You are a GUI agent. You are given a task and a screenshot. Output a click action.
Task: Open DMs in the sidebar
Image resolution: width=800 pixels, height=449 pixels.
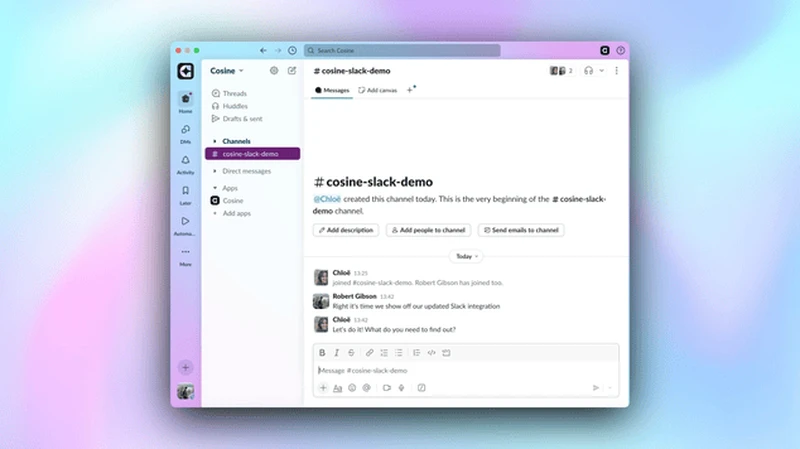pos(186,134)
